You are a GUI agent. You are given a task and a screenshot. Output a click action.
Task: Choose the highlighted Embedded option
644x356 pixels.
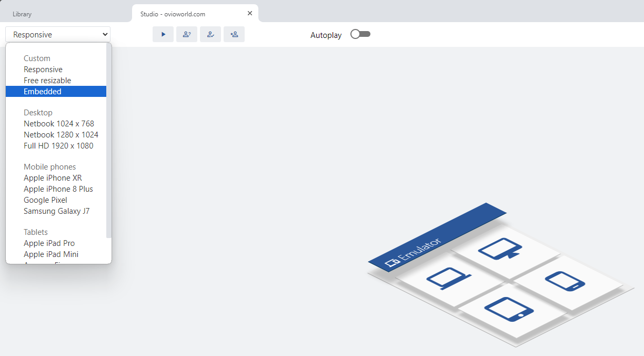pyautogui.click(x=56, y=92)
